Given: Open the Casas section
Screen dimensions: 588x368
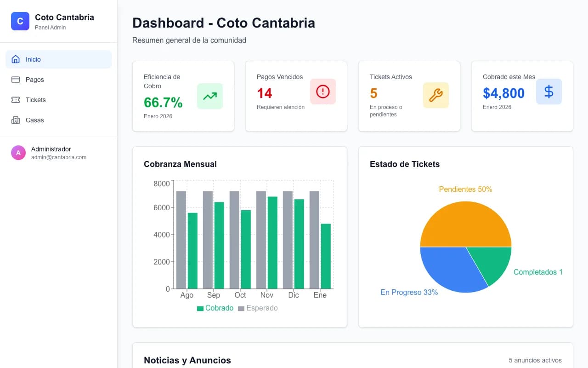Looking at the screenshot, I should [59, 120].
